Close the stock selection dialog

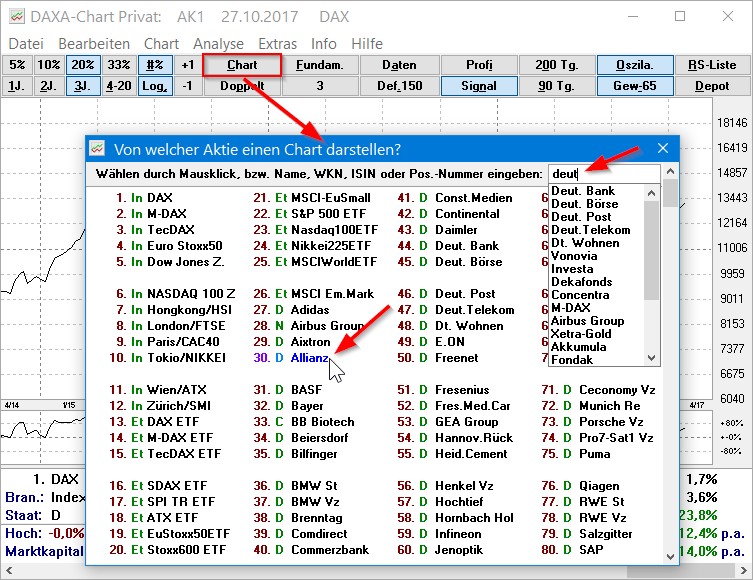pyautogui.click(x=661, y=149)
